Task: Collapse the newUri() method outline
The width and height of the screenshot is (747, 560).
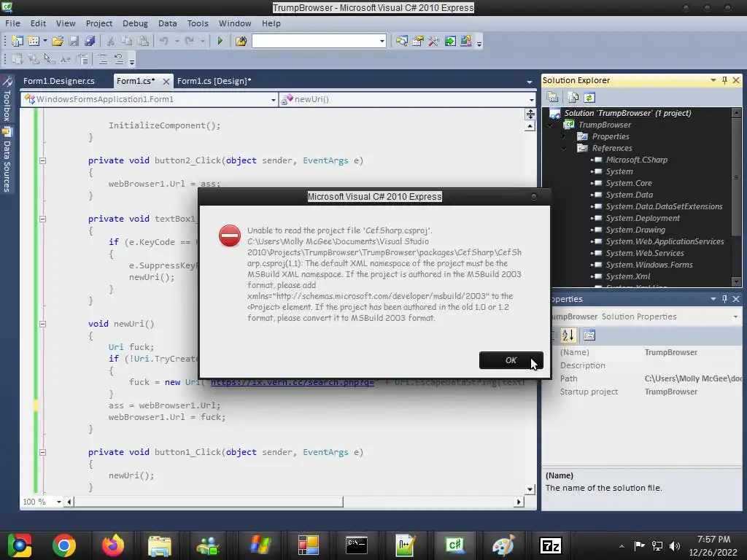Action: pos(42,324)
